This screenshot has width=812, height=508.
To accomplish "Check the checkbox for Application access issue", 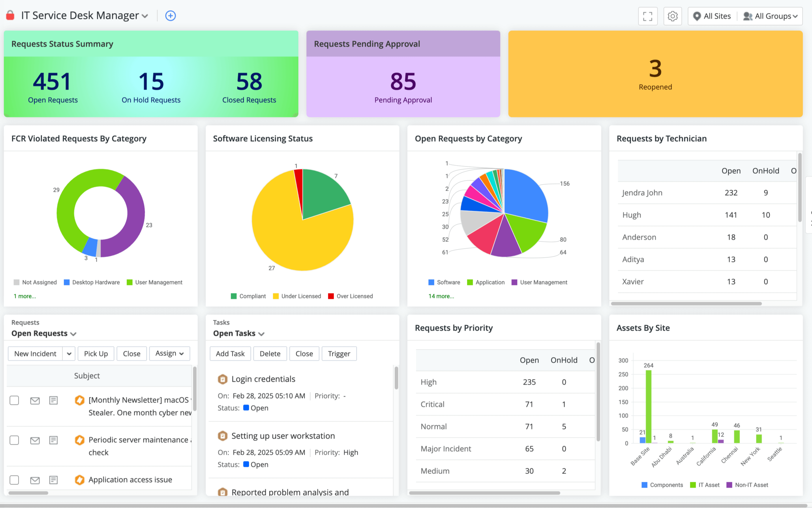I will (14, 480).
